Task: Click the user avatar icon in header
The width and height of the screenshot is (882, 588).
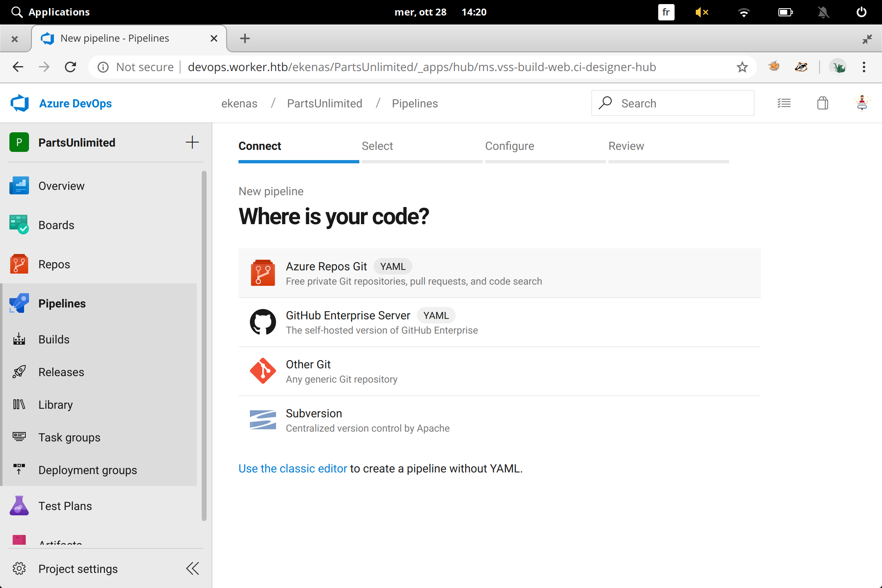Action: pos(862,103)
